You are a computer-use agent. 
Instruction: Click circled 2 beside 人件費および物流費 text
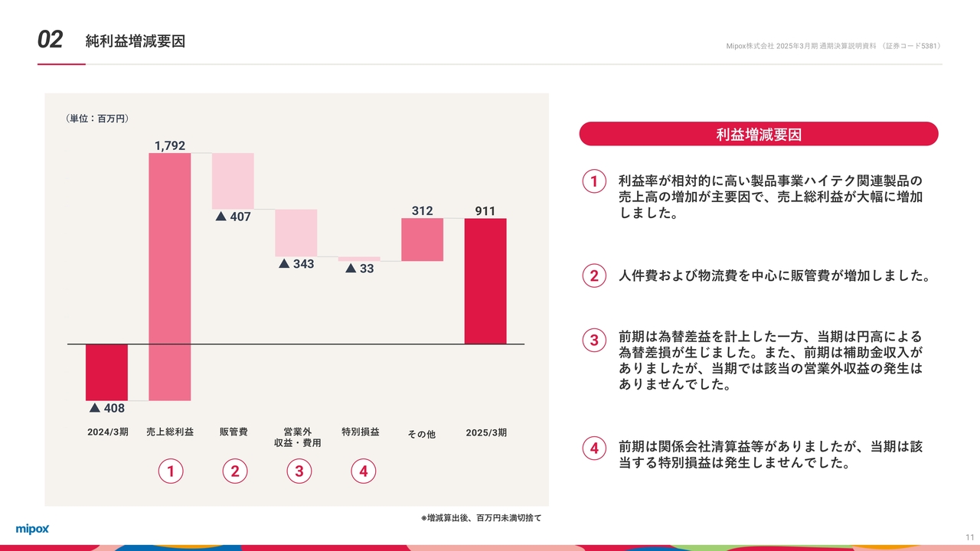point(593,275)
